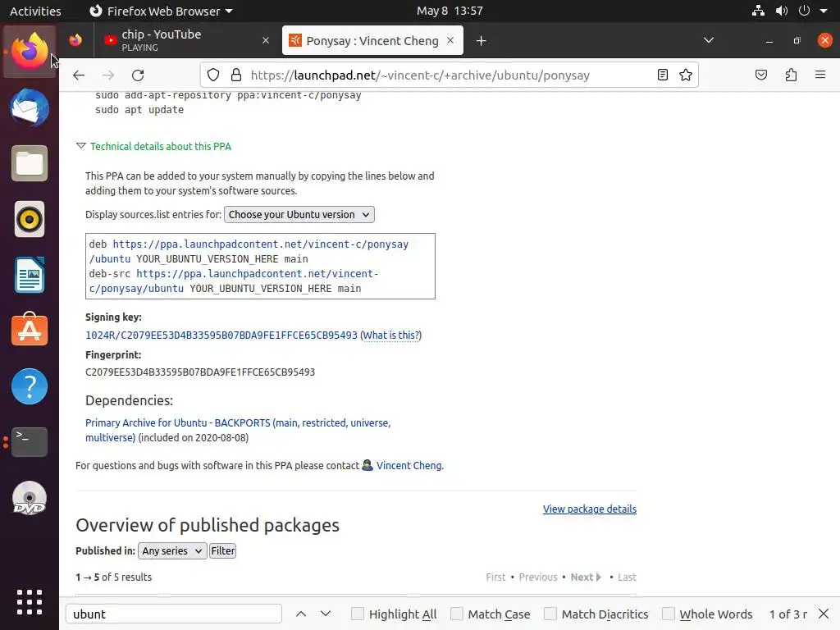
Task: Click in the find bar search field
Action: [174, 614]
